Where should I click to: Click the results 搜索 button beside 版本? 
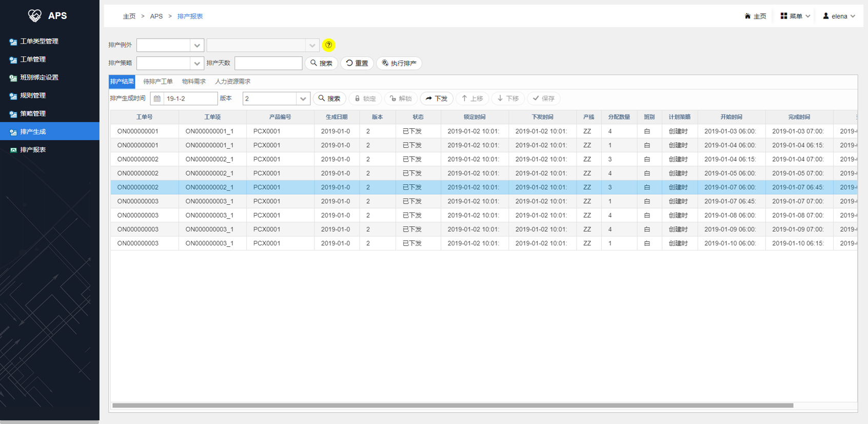click(329, 99)
